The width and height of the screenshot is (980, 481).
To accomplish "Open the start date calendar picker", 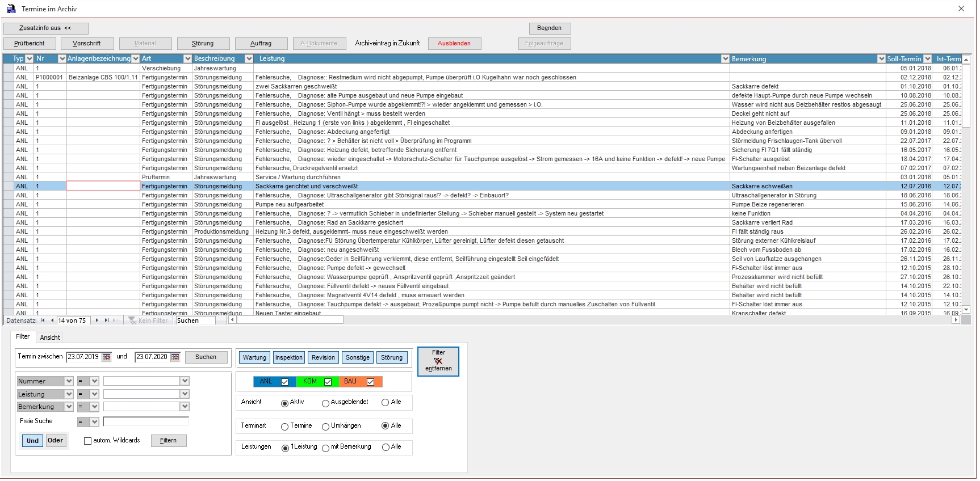I will click(x=106, y=357).
